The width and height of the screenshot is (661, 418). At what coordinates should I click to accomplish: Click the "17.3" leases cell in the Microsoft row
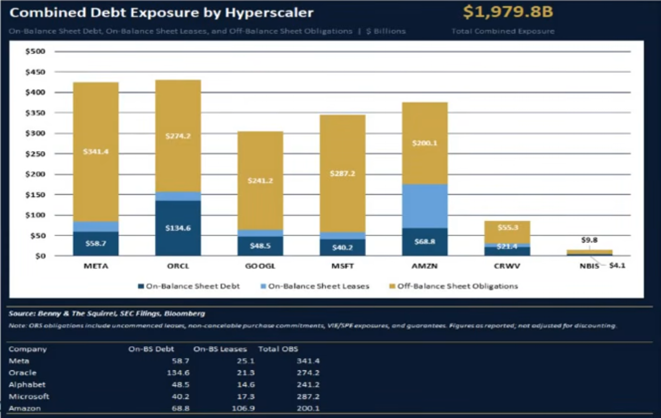[x=246, y=396]
